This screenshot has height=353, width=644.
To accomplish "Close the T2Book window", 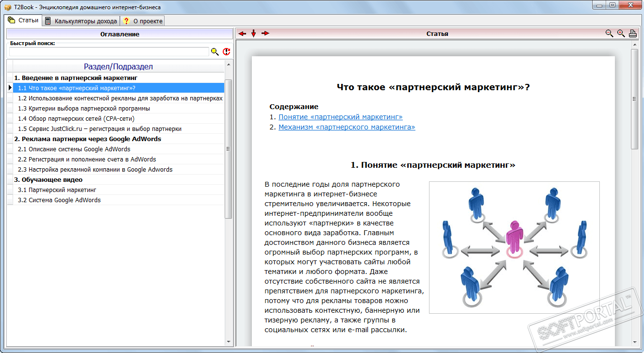I will [x=630, y=5].
